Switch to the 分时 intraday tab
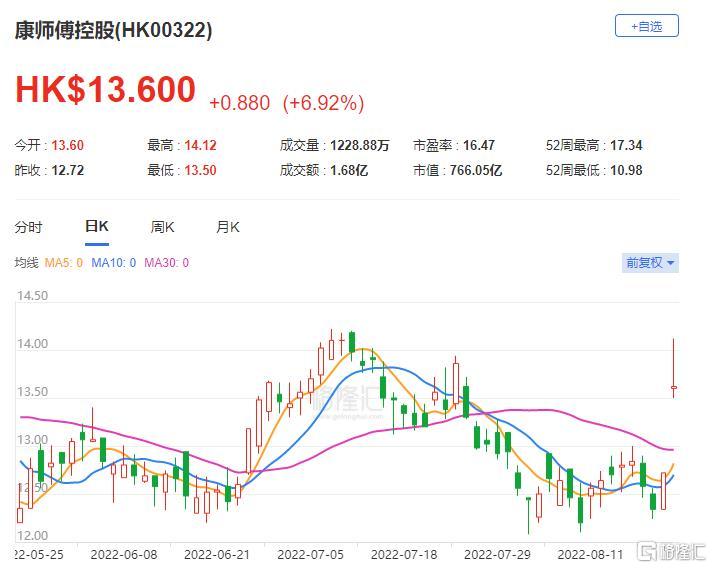 coord(28,227)
